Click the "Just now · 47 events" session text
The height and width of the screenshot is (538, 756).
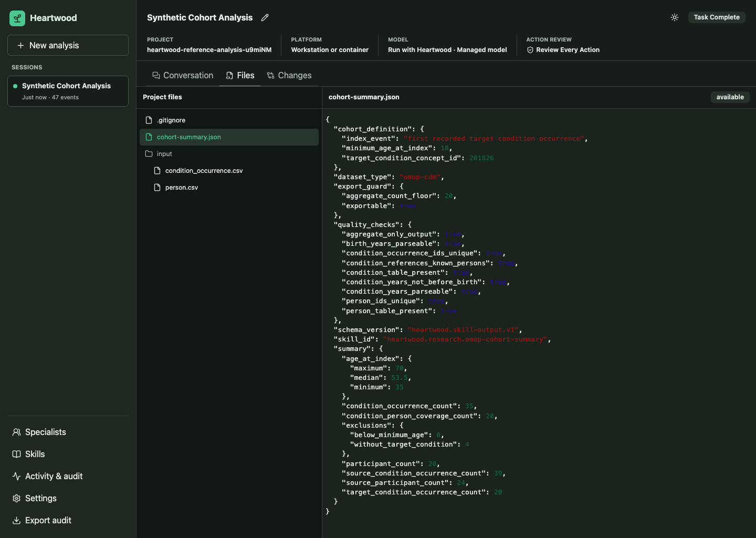click(x=50, y=97)
